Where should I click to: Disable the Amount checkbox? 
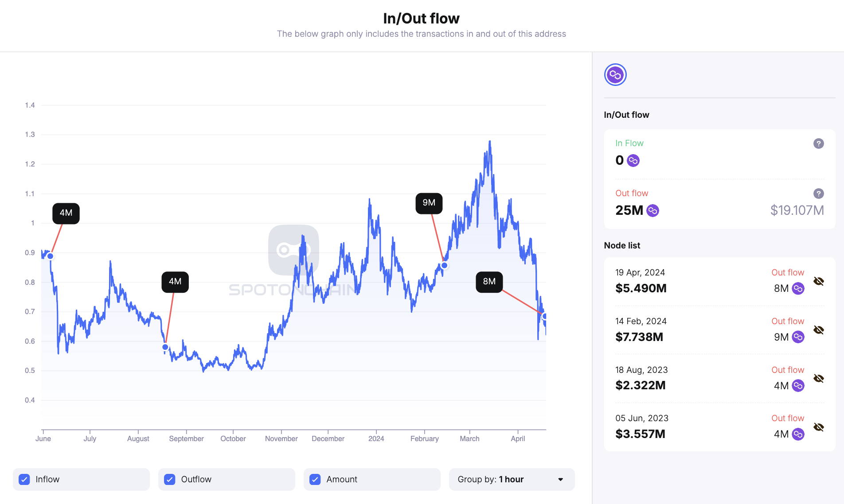point(315,479)
